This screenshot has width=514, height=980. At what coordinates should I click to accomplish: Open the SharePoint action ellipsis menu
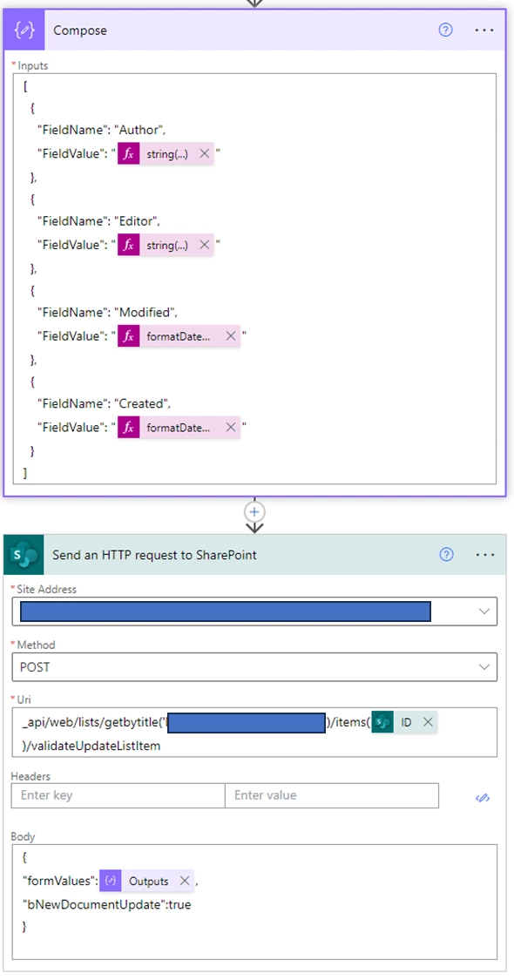click(485, 554)
